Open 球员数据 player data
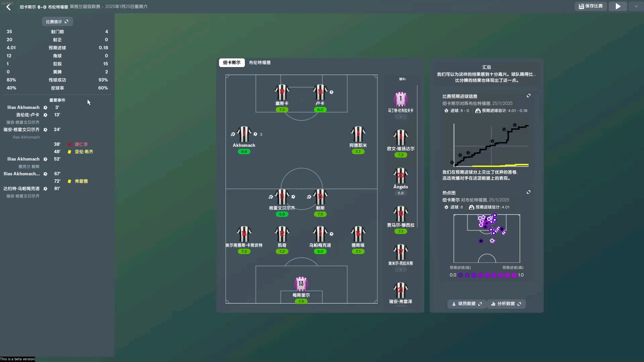This screenshot has height=362, width=644. click(467, 304)
